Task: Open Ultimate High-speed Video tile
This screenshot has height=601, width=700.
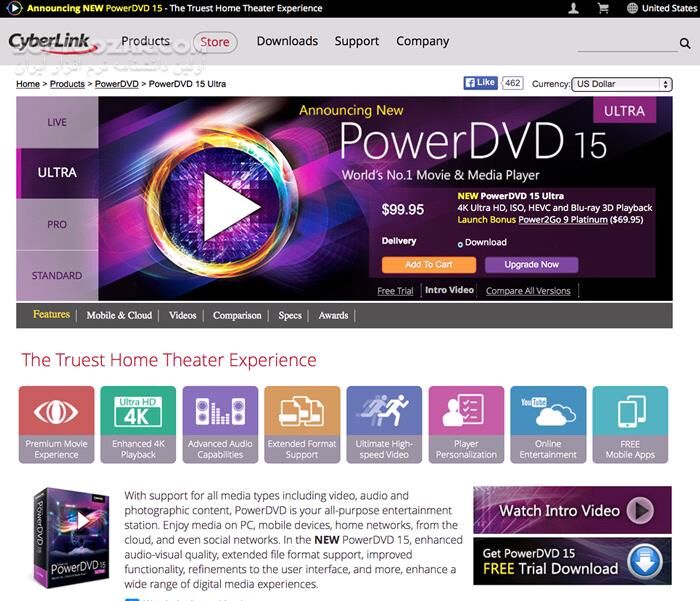Action: 384,425
